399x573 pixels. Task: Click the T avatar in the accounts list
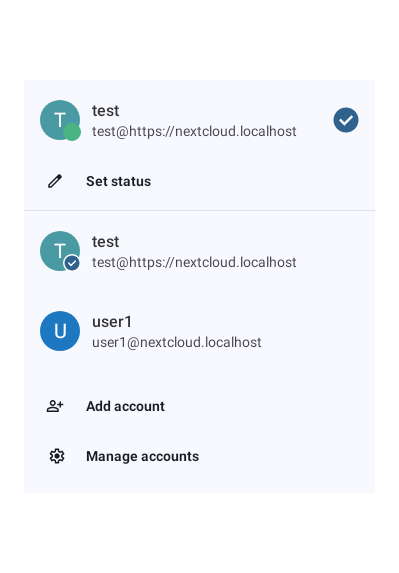tap(60, 251)
